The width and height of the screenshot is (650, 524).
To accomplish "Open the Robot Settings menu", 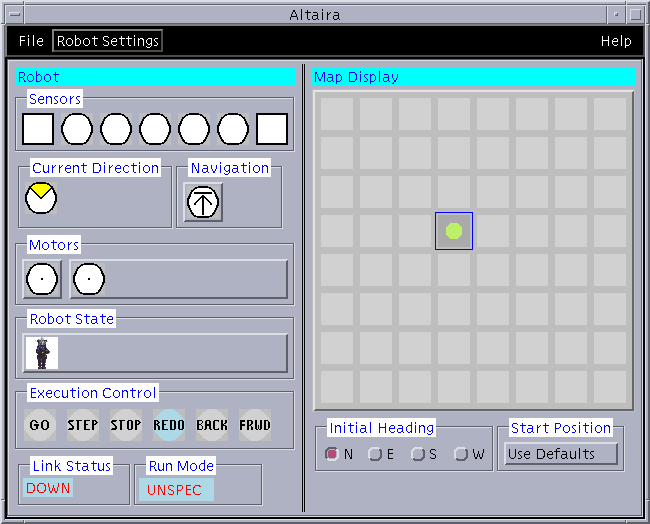I will 108,41.
